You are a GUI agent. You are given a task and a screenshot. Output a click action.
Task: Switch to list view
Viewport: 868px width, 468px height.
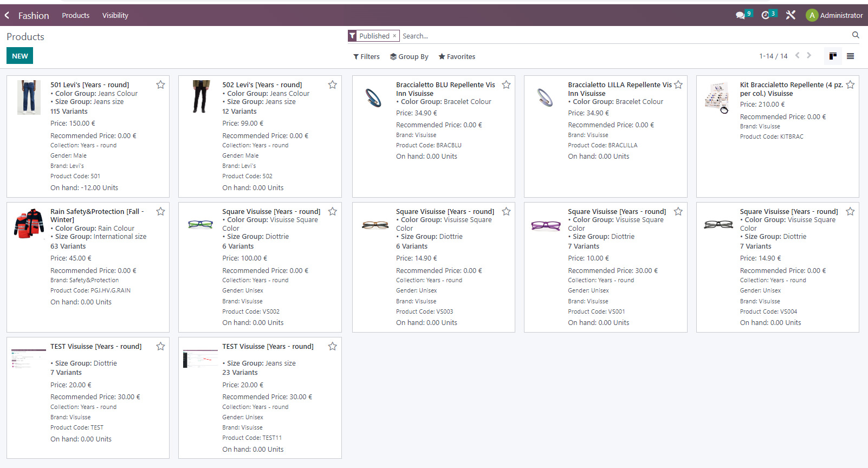point(850,56)
